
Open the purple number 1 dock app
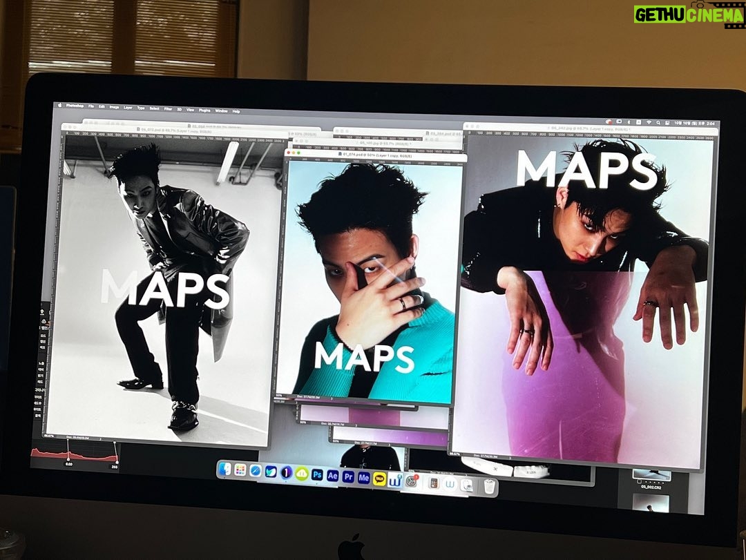[x=287, y=472]
